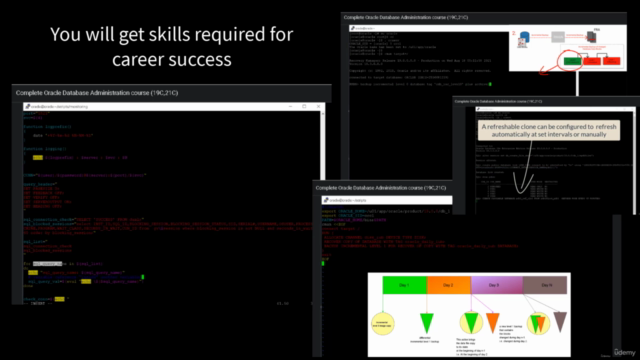Click the left terminal's vertical scrollbar
This screenshot has width=640, height=360.
click(x=323, y=145)
